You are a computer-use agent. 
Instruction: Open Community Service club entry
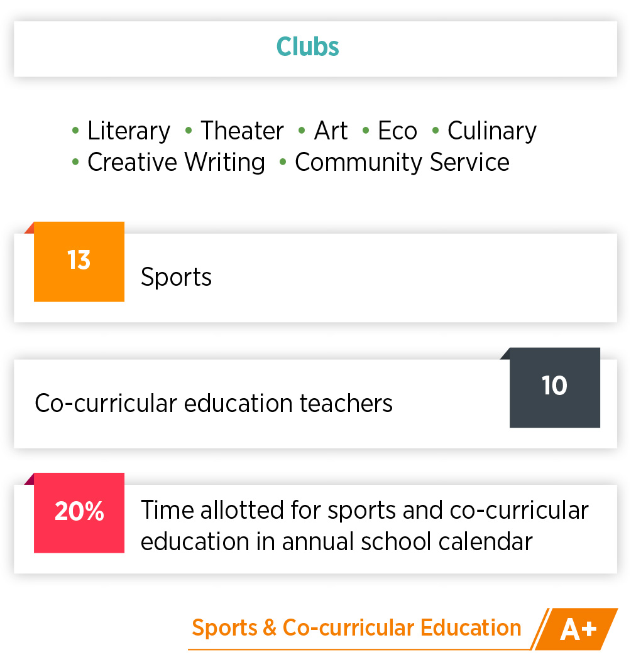(x=402, y=162)
